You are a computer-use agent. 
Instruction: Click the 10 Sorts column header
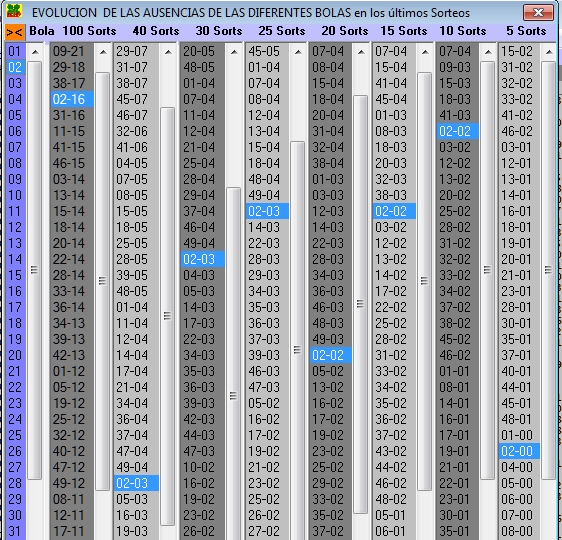pyautogui.click(x=463, y=31)
